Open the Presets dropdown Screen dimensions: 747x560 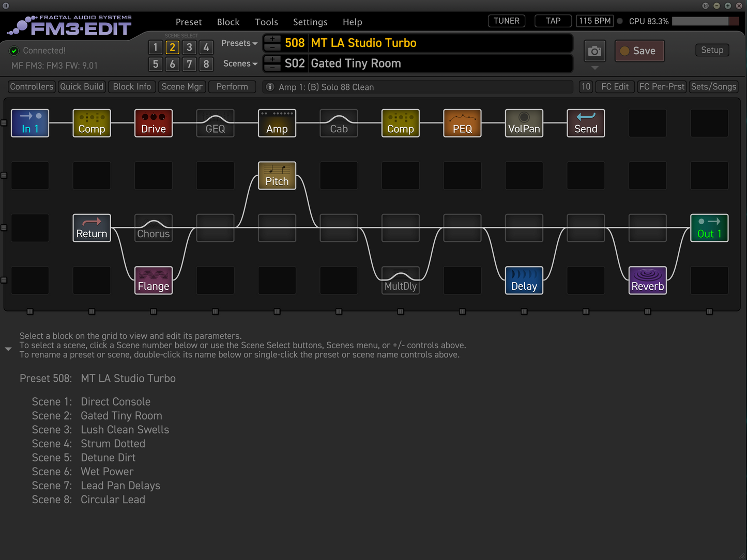tap(239, 43)
